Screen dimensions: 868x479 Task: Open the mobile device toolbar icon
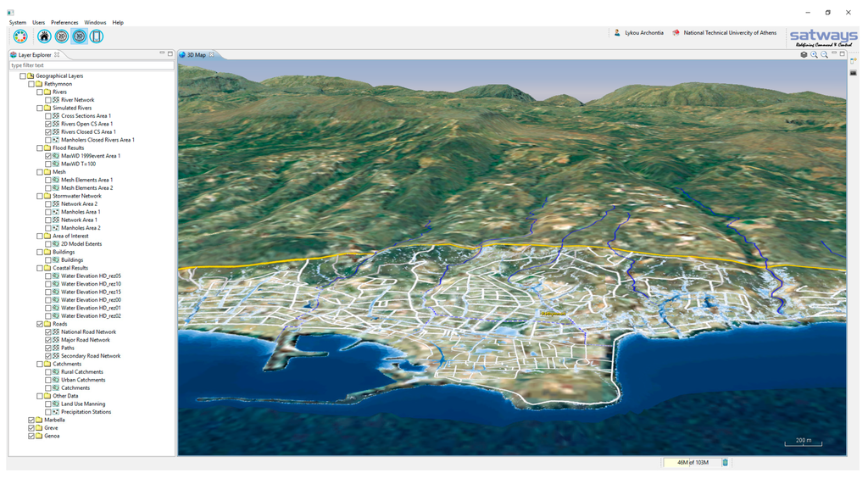(97, 36)
